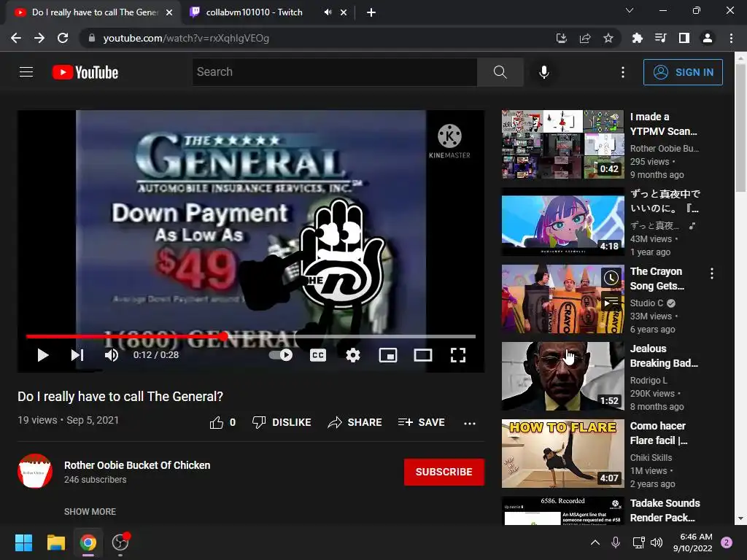Open 'I made a YTPMV Scan' thumbnail
The width and height of the screenshot is (747, 560).
562,144
